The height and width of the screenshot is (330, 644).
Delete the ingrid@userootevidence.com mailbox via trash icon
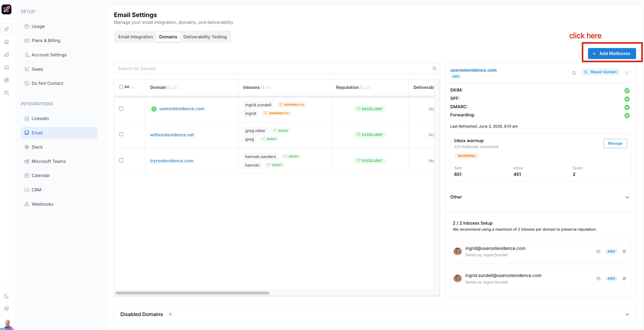(624, 251)
